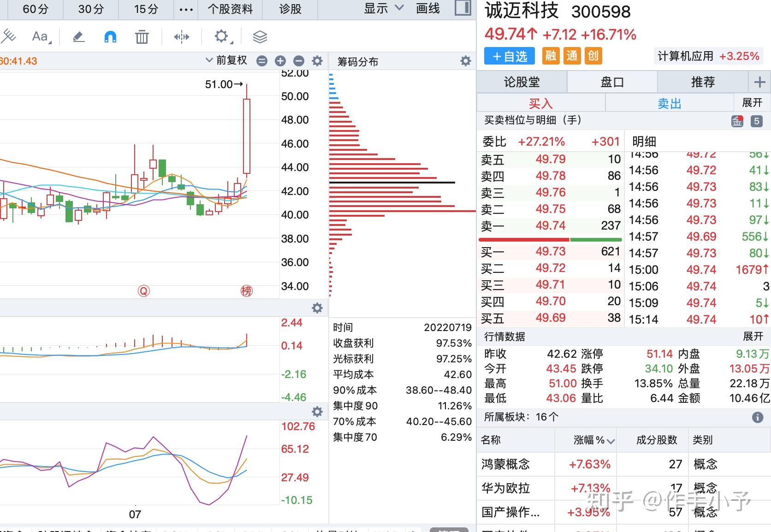This screenshot has width=771, height=532.
Task: Switch to 论股堂 tab
Action: (522, 83)
